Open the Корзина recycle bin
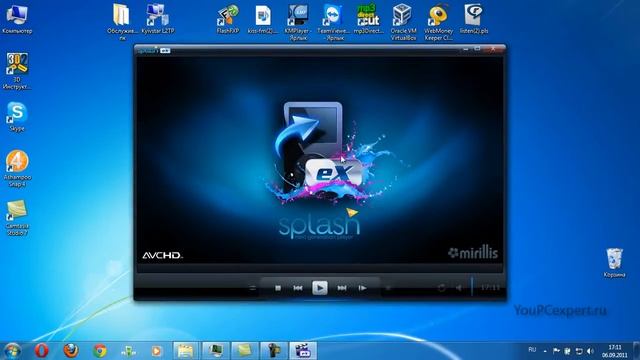Viewport: 640px width, 360px height. [x=614, y=262]
